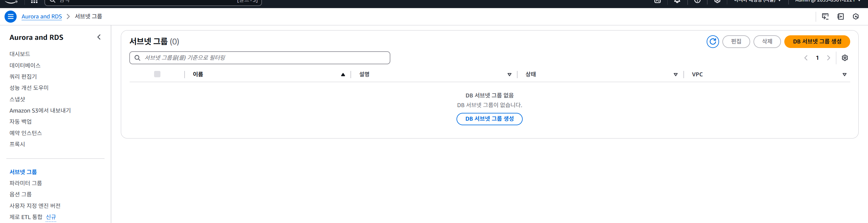Open 설명 column sort dropdown arrow
Image resolution: width=868 pixels, height=223 pixels.
(509, 75)
